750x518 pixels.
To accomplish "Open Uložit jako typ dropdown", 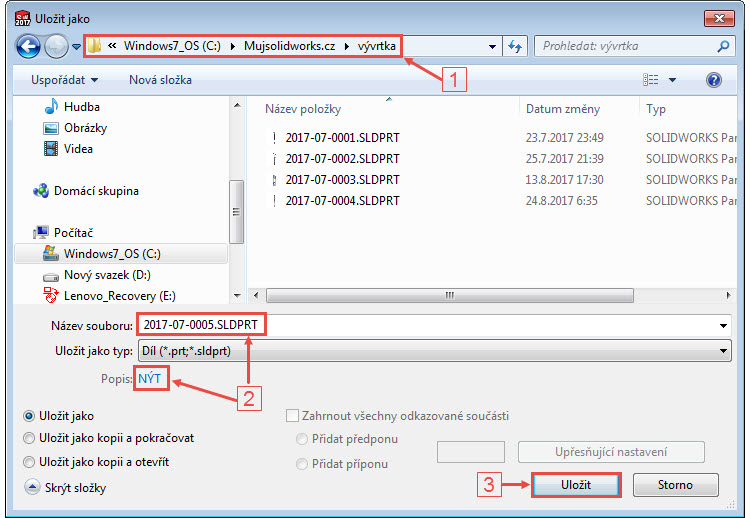I will pyautogui.click(x=434, y=351).
